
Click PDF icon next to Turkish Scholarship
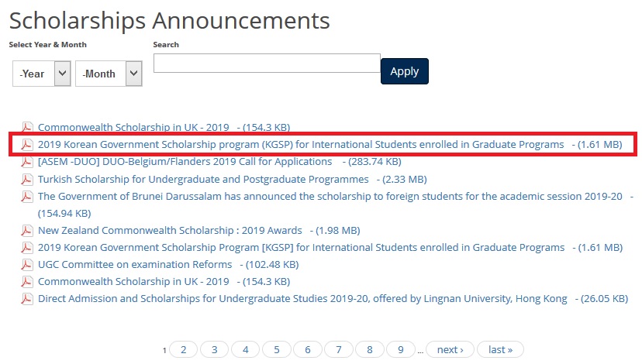[27, 180]
